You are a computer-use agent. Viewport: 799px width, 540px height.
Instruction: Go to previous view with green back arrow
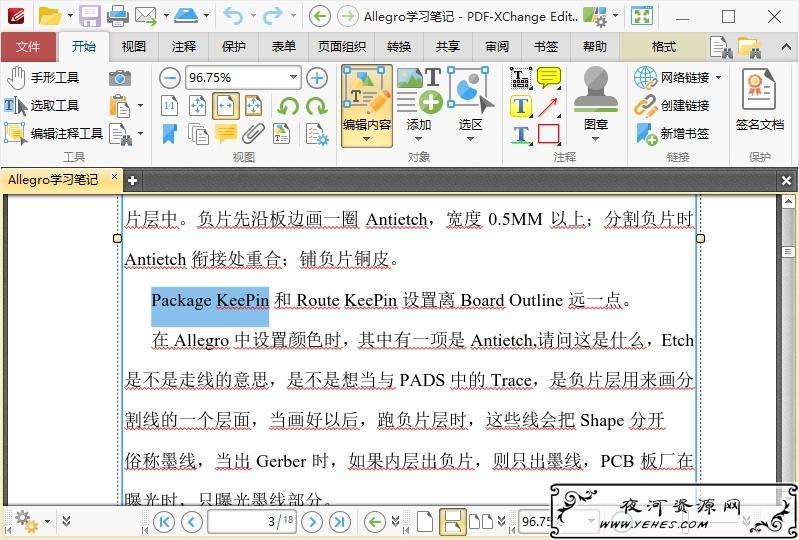tap(319, 16)
